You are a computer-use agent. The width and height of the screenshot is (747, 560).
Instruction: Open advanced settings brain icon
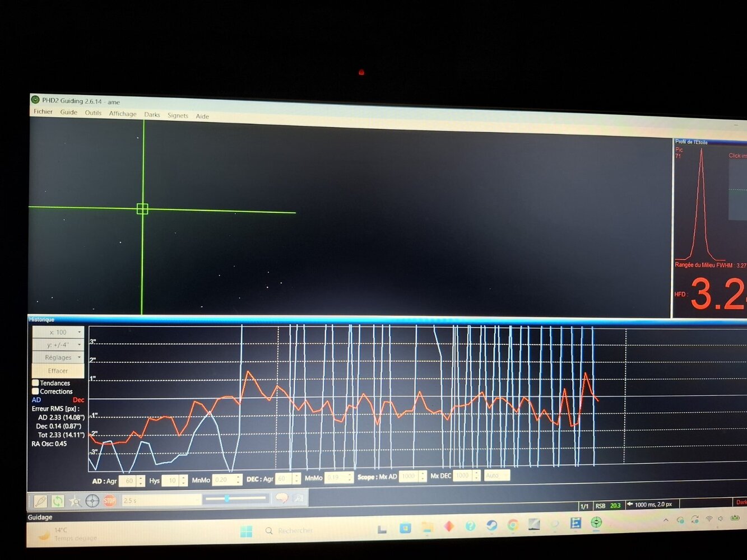coord(282,498)
